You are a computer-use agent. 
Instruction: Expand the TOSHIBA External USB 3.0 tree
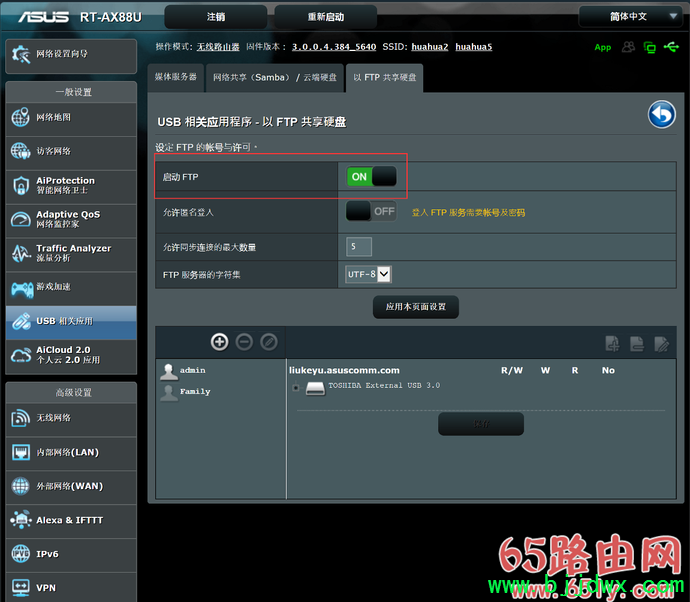(x=296, y=387)
